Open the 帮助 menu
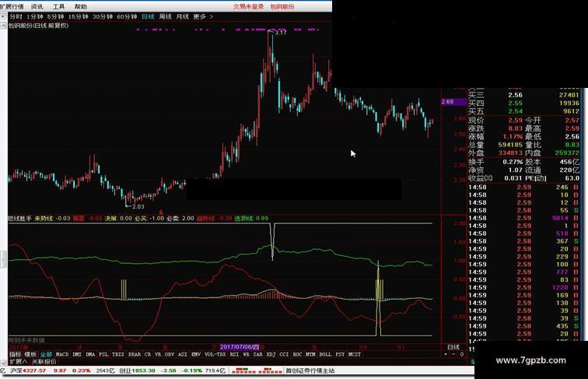This screenshot has width=588, height=379. [x=81, y=7]
